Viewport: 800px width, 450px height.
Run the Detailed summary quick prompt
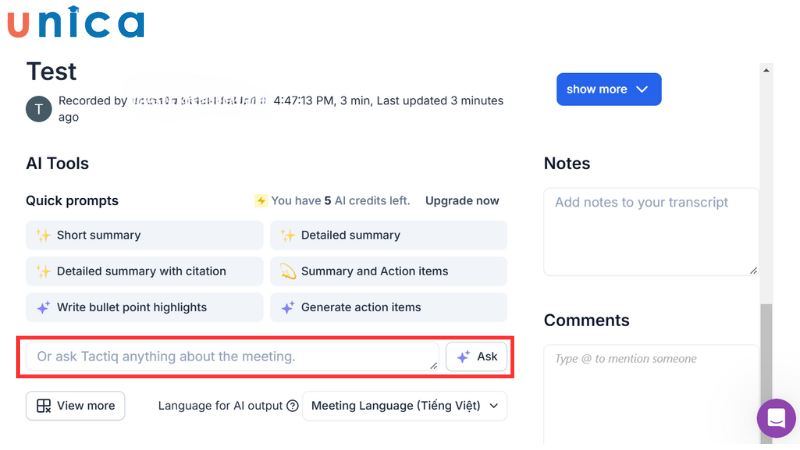(388, 235)
